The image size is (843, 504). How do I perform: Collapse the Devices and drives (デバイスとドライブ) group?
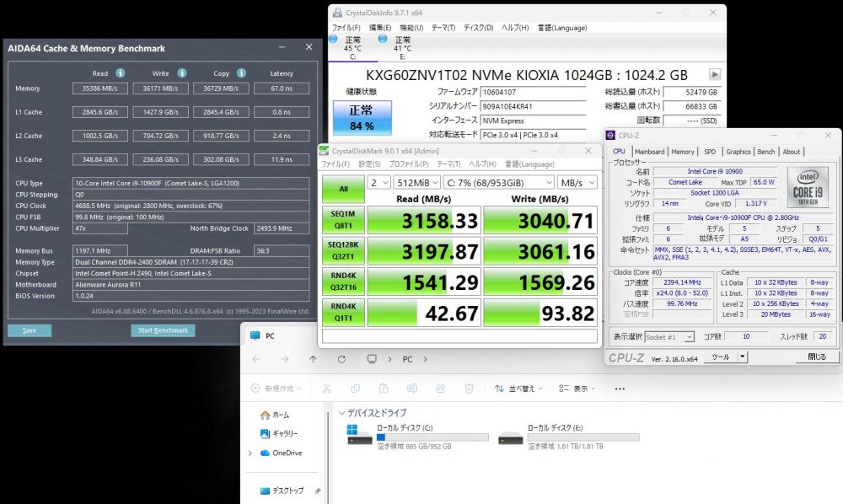coord(341,413)
